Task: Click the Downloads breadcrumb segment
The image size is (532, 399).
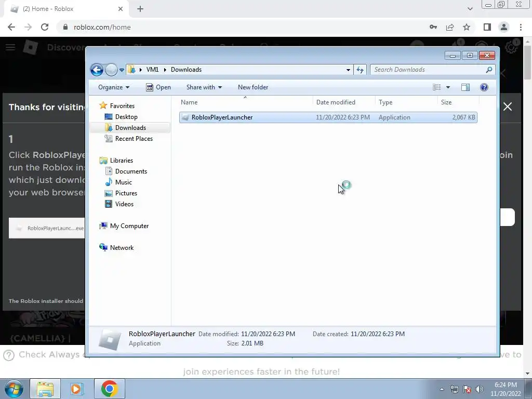Action: [x=187, y=70]
